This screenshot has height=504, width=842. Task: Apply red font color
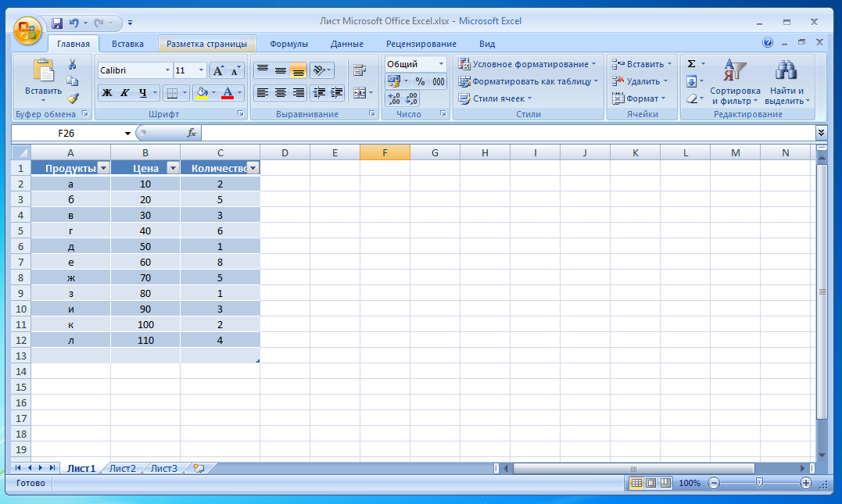(x=228, y=93)
